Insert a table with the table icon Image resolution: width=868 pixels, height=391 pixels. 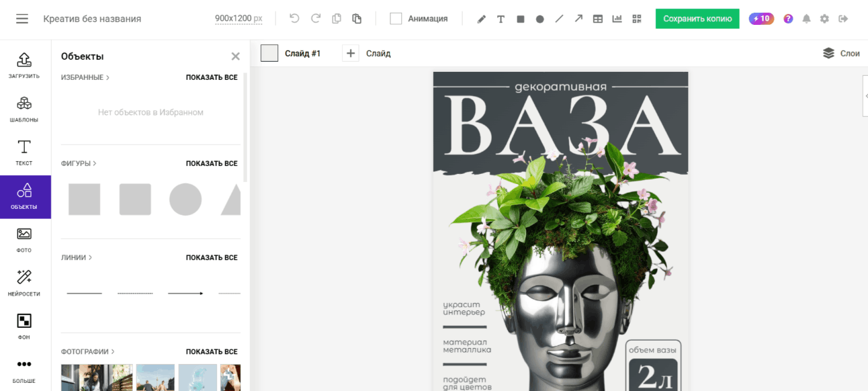pyautogui.click(x=598, y=19)
